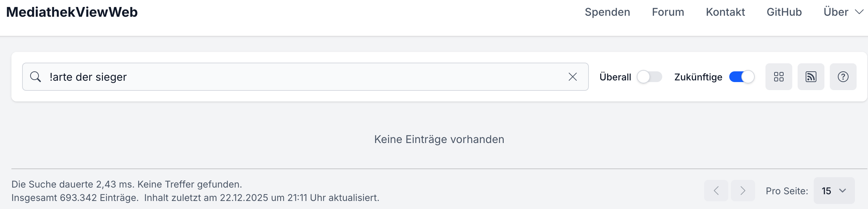Switch to the grid view layout icon
Viewport: 868px width, 209px height.
pos(779,77)
